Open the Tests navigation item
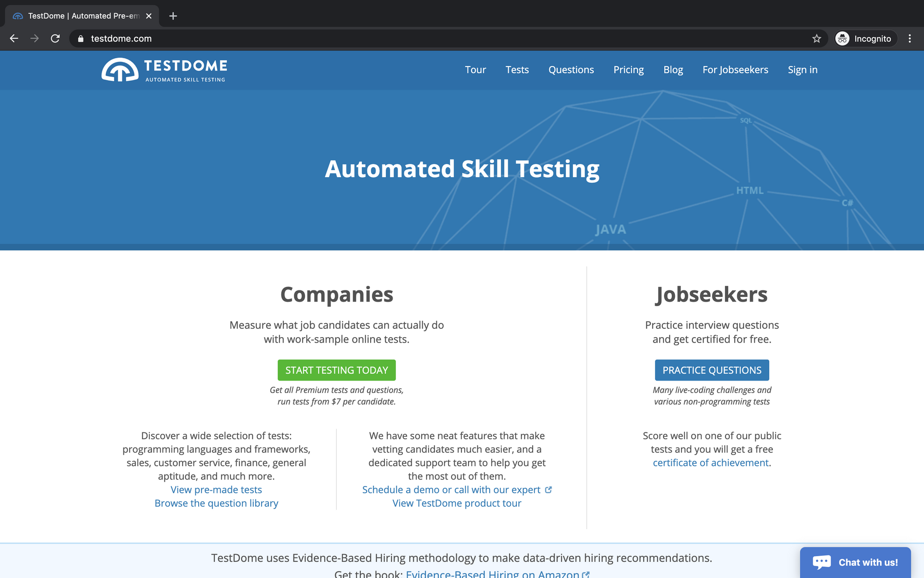The image size is (924, 578). coord(517,70)
